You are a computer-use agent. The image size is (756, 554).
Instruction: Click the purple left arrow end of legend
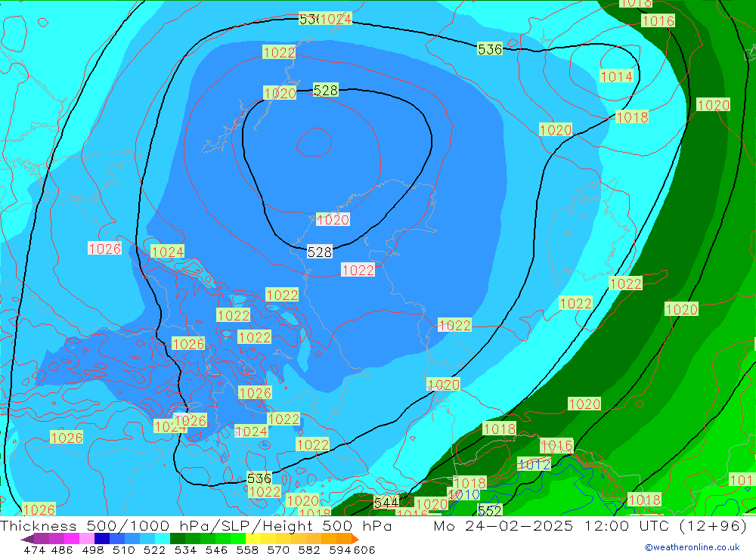click(27, 539)
